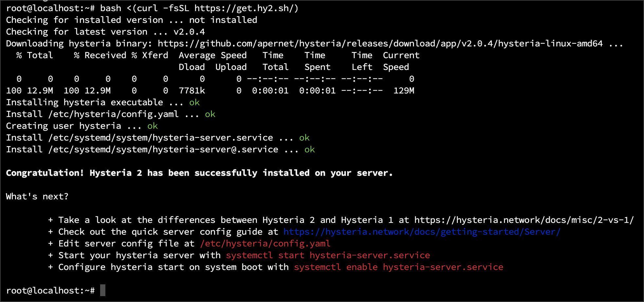Click the green ok after 'Install /etc/hysteria/config.yaml'
The height and width of the screenshot is (302, 644).
click(210, 114)
